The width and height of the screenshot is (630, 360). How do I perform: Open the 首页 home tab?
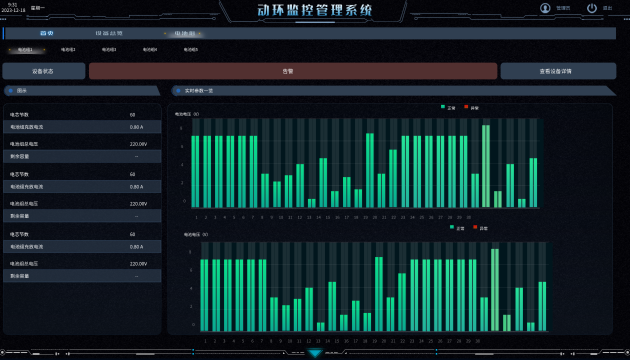tap(47, 33)
